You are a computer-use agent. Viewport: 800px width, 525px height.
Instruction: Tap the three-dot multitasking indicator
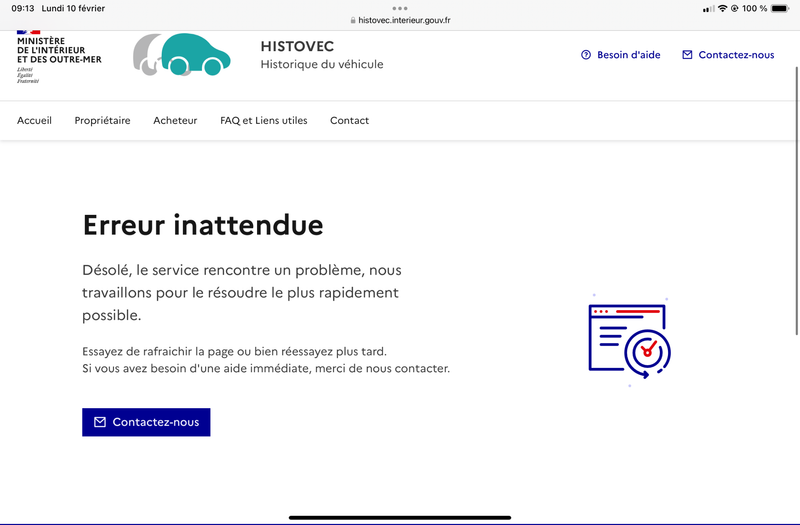tap(399, 8)
